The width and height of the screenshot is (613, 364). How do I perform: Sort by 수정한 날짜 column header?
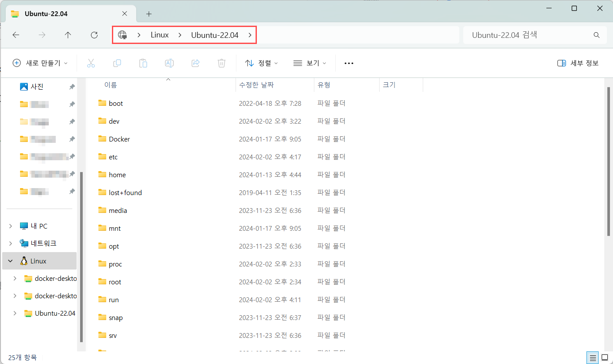[256, 85]
